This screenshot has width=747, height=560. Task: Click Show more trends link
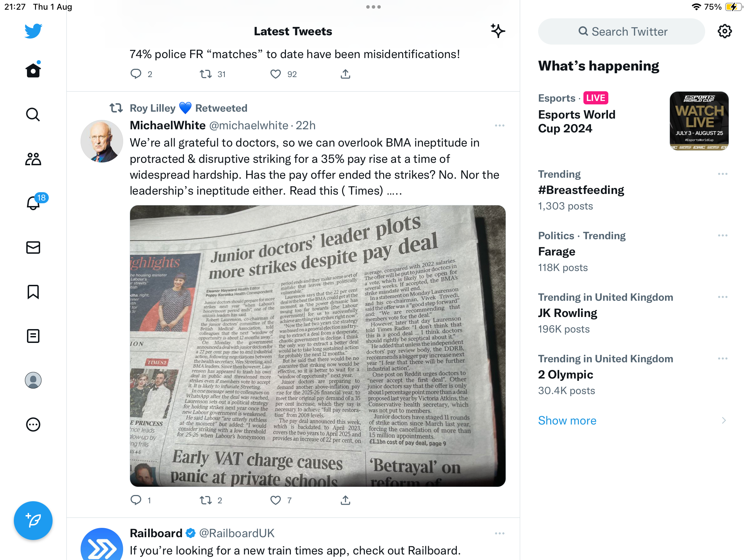pyautogui.click(x=567, y=421)
